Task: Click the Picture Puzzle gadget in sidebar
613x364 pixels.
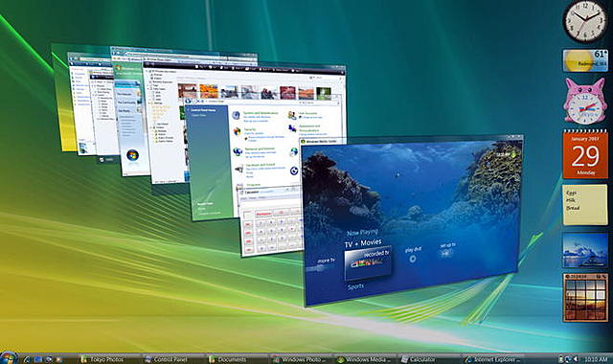Action: pyautogui.click(x=585, y=298)
